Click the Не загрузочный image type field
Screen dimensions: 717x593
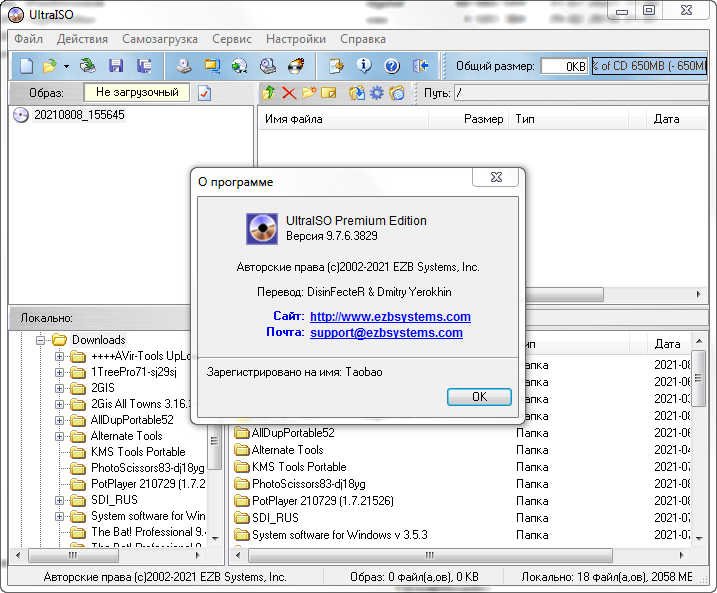[137, 92]
